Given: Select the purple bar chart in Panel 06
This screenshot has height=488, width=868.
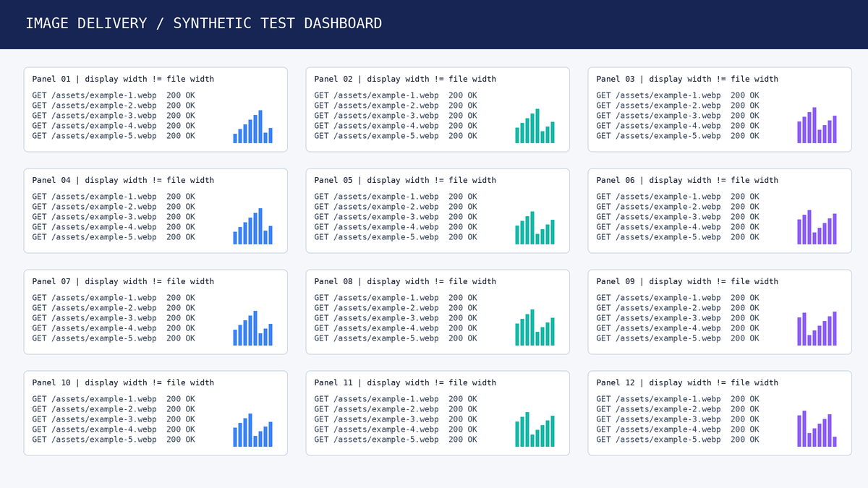Looking at the screenshot, I should click(817, 227).
